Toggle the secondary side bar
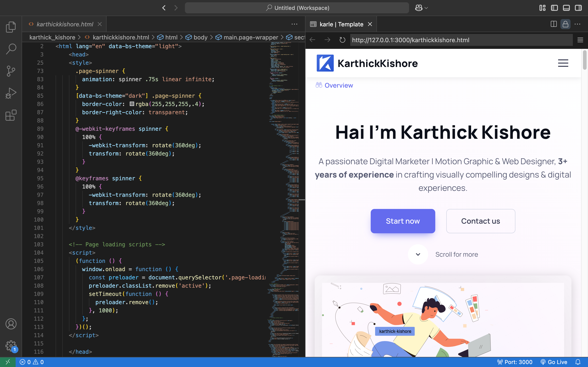 pos(578,8)
